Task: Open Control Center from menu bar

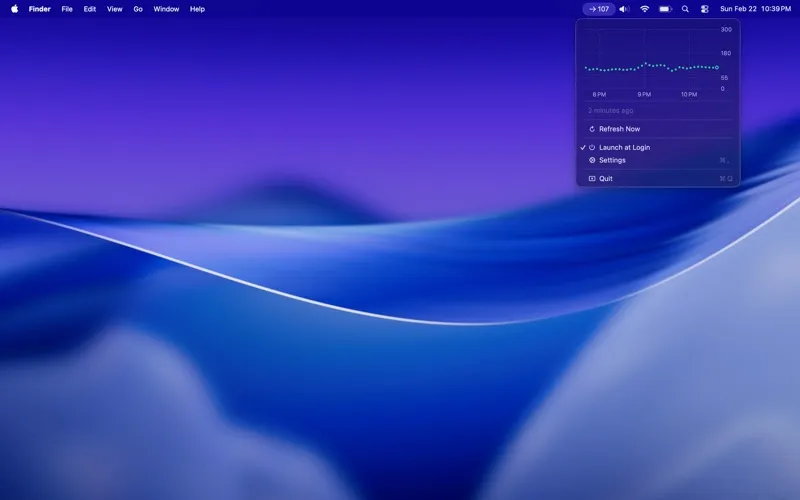Action: pos(705,9)
